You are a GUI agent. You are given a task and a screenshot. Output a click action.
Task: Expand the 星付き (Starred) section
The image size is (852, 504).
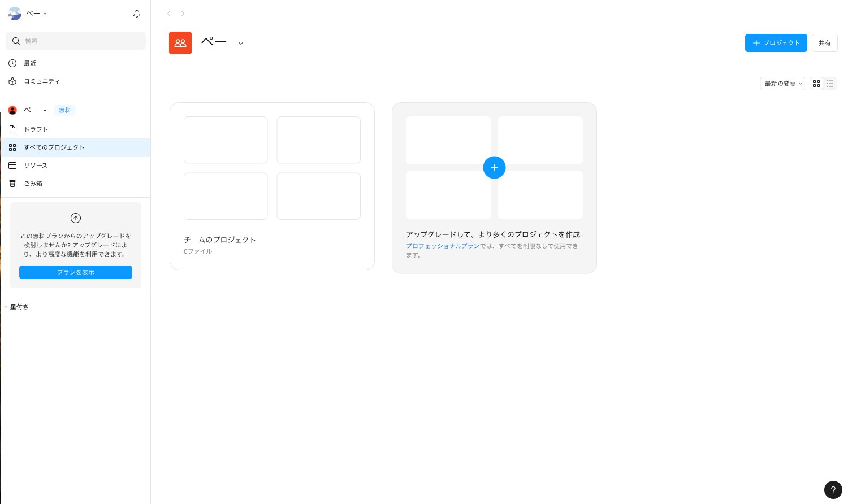pos(19,306)
